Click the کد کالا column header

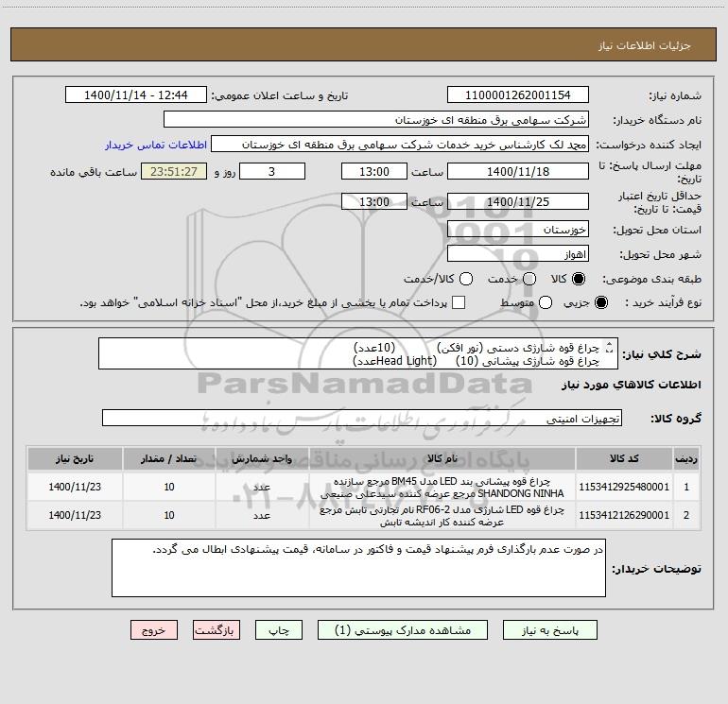pos(624,458)
